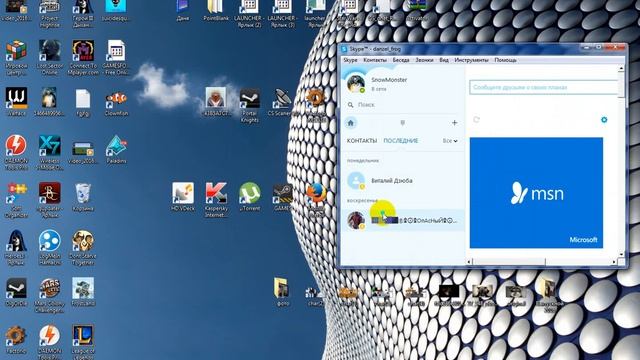Open the Инструменты menu
Image resolution: width=640 pixels, height=360 pixels.
point(471,60)
